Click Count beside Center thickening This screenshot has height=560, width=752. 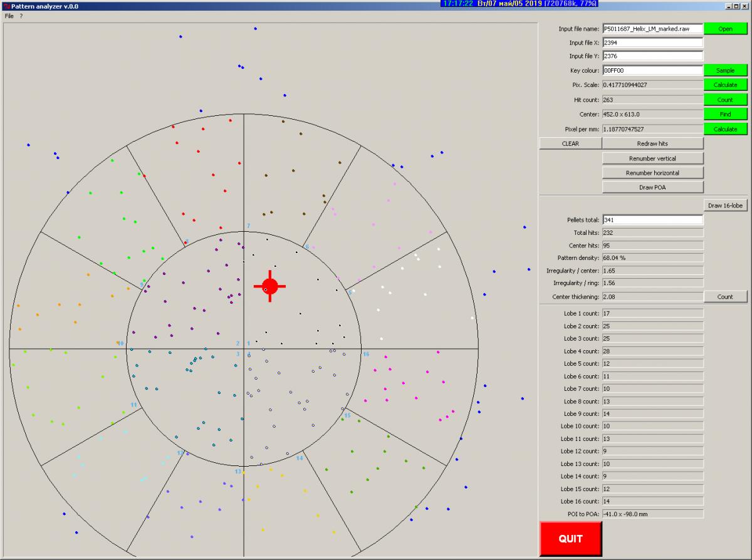(x=725, y=297)
